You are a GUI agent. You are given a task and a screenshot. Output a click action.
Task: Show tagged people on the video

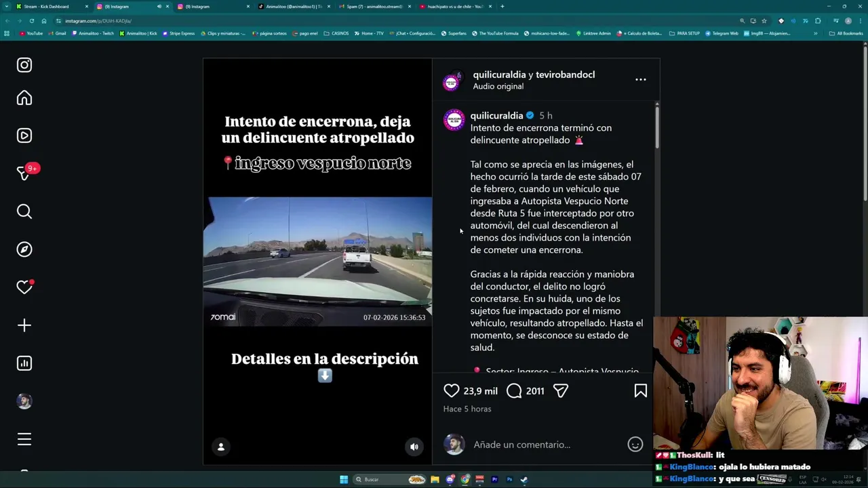tap(221, 447)
